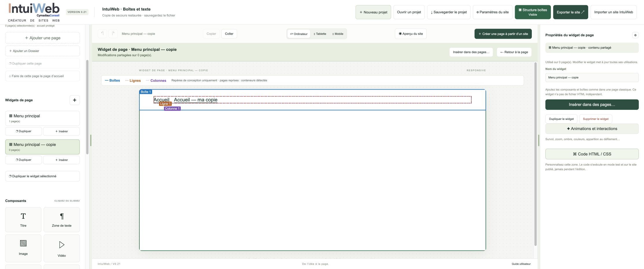Focus the Nom du widget field
The width and height of the screenshot is (644, 269).
coord(592,77)
